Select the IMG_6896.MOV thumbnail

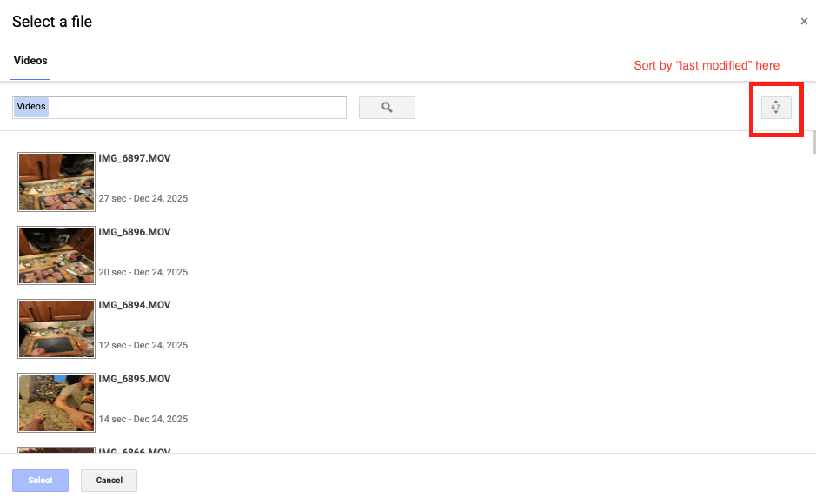pyautogui.click(x=56, y=255)
